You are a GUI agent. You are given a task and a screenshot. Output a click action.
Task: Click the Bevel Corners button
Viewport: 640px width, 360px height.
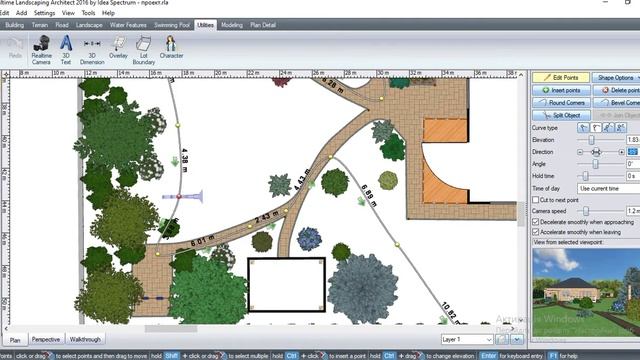(x=617, y=102)
